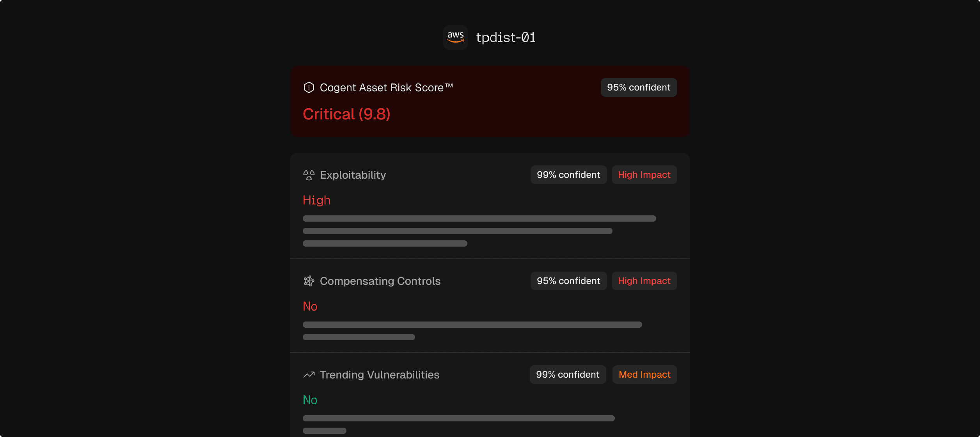The height and width of the screenshot is (437, 980).
Task: Click the Critical (9.8) risk score
Action: coord(346,114)
